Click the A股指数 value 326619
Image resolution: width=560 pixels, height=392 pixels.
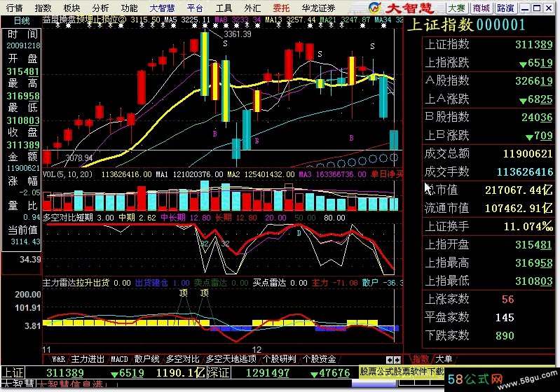pos(533,81)
